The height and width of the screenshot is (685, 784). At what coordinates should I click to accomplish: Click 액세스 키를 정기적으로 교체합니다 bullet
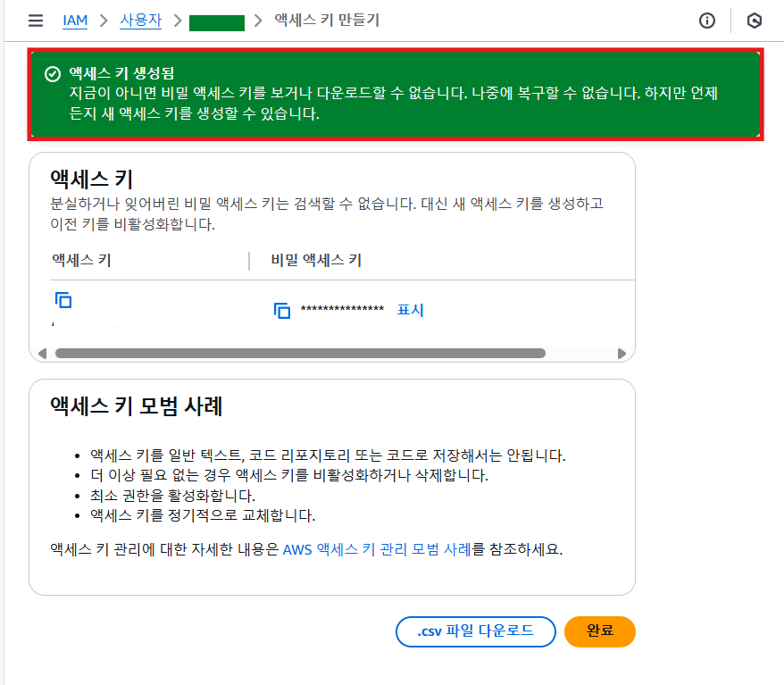[203, 515]
